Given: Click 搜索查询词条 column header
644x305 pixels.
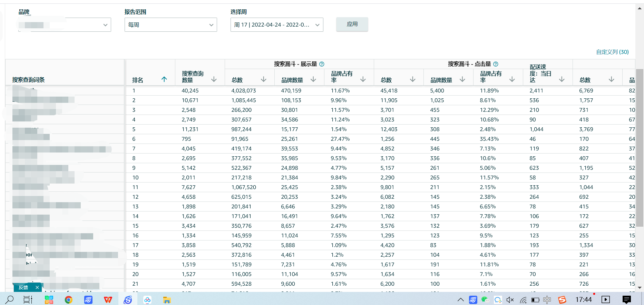Looking at the screenshot, I should tap(29, 80).
